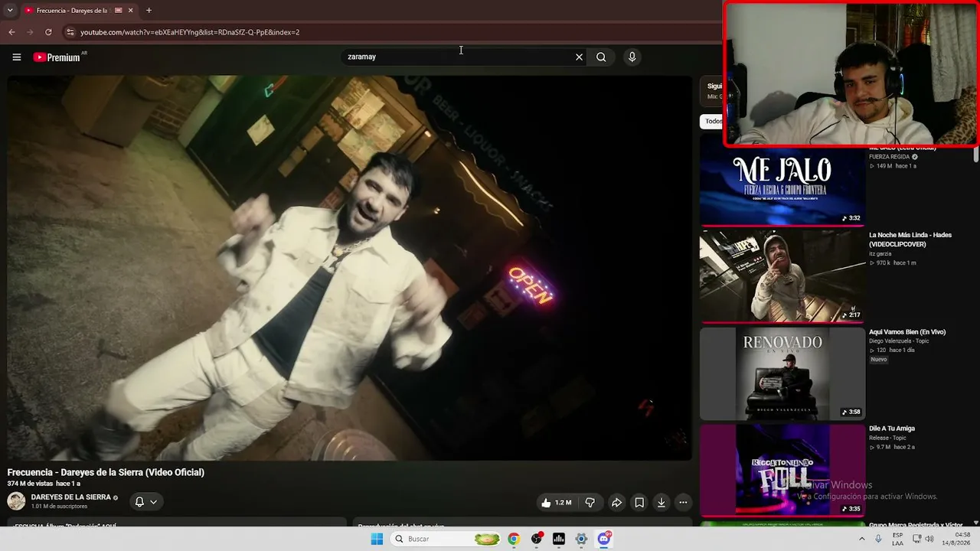Click Diego Valenzuela - Topic channel name
The image size is (980, 551).
899,341
